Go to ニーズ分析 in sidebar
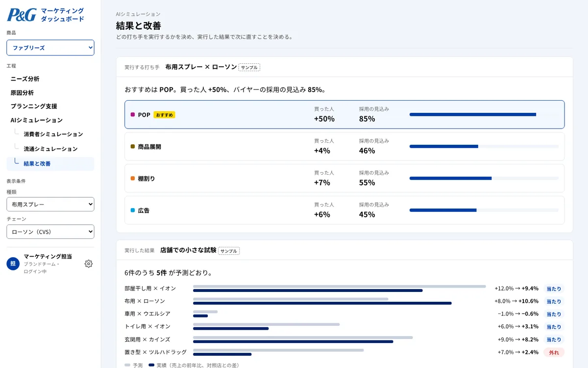Viewport: 588px width, 368px height. (x=25, y=79)
